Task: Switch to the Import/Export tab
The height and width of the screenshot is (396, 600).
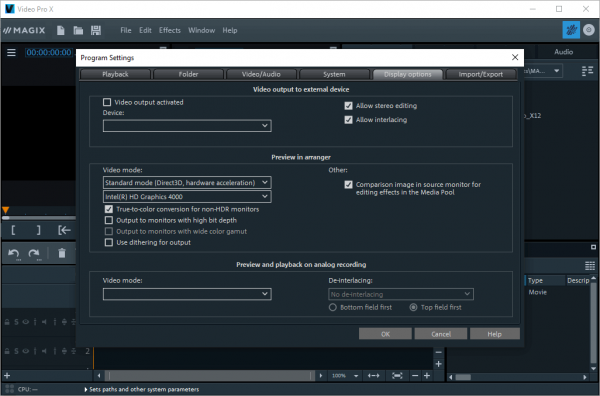Action: pyautogui.click(x=481, y=74)
